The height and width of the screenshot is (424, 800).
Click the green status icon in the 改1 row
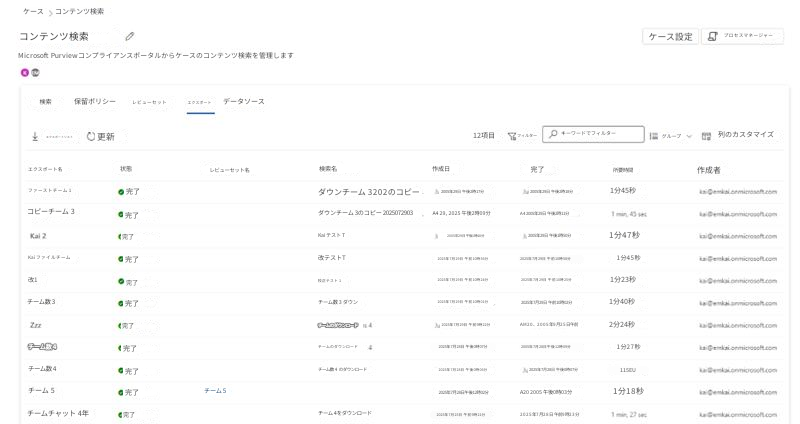pyautogui.click(x=121, y=282)
